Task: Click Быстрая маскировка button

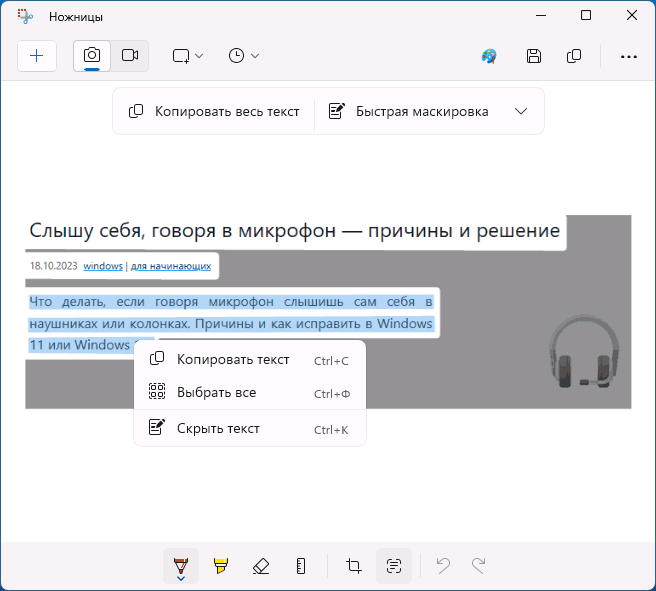Action: [x=409, y=112]
